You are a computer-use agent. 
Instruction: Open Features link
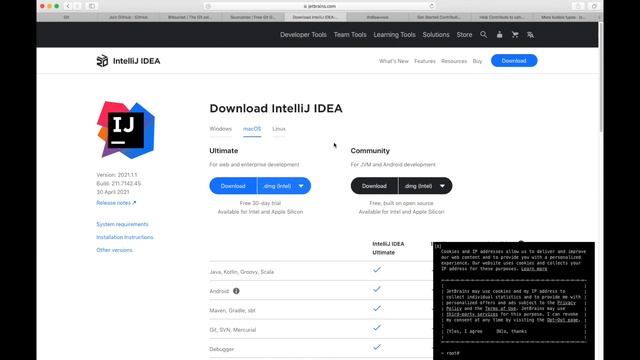pyautogui.click(x=425, y=61)
